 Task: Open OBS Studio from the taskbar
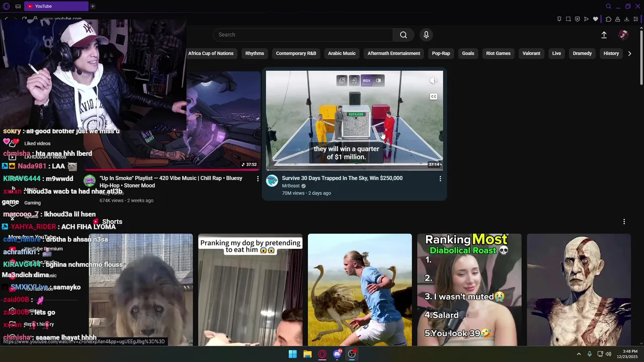(352, 354)
